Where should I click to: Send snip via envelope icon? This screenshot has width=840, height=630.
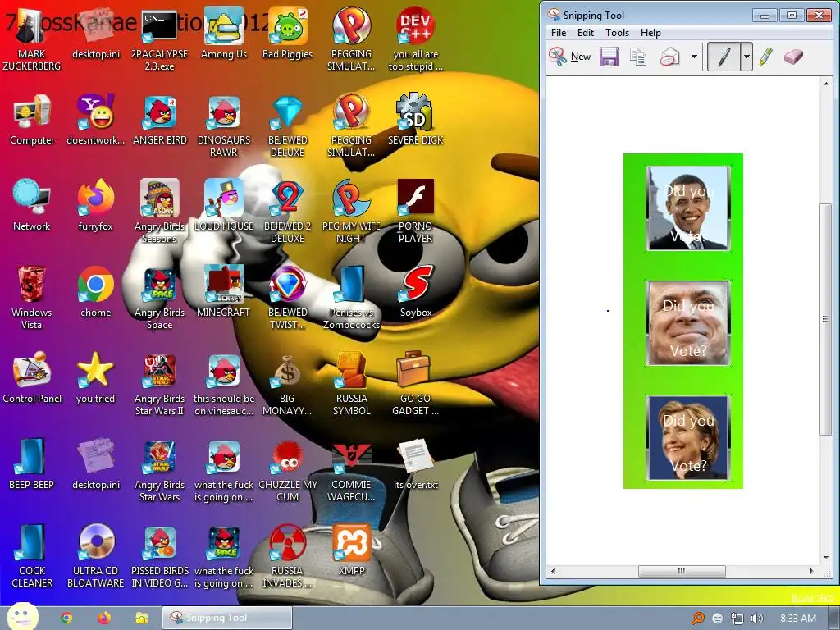point(669,57)
